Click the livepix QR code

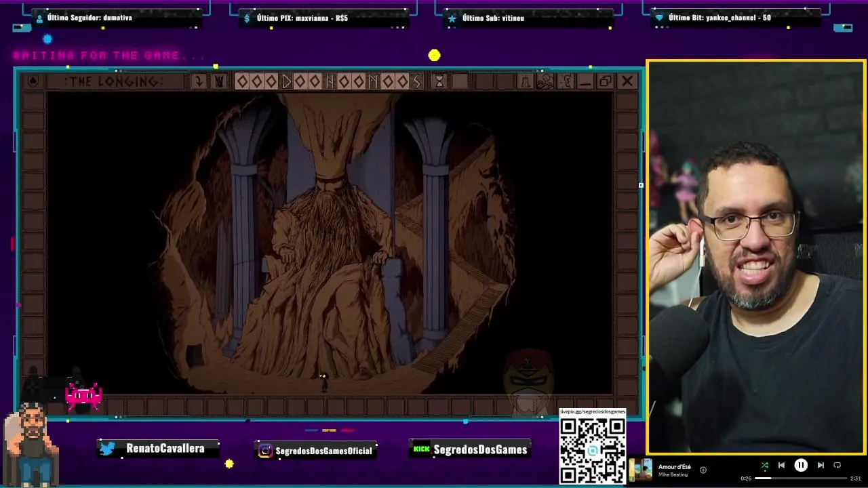coord(593,450)
